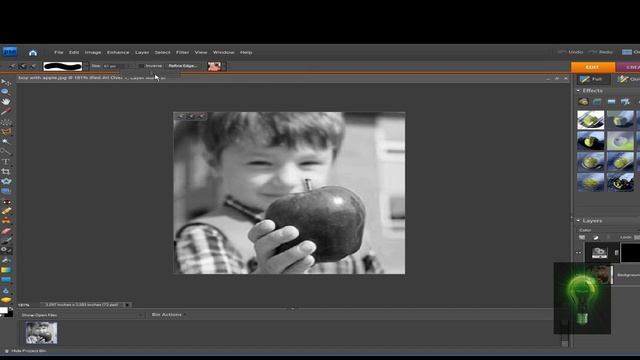
Task: Show Filters category in Effects panel
Action: (x=583, y=102)
